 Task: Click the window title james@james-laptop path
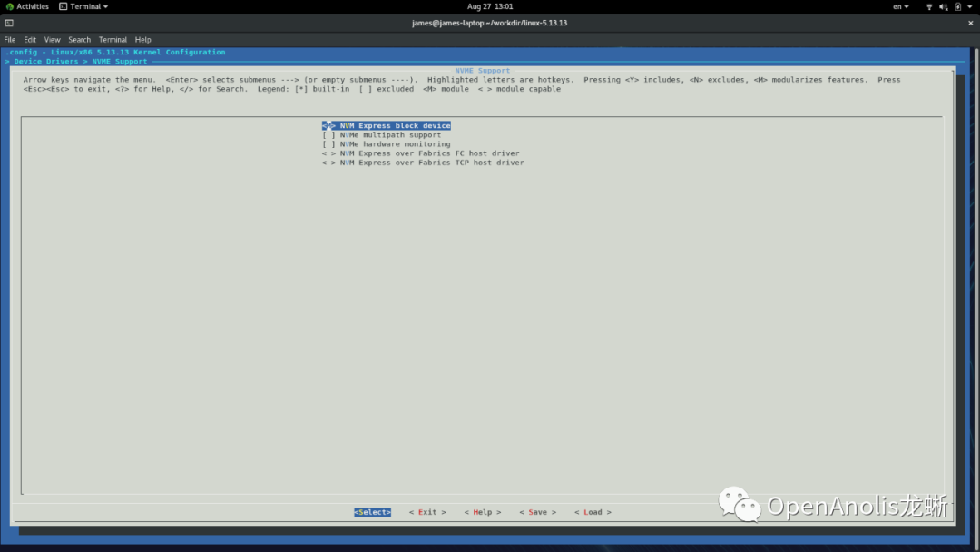click(489, 23)
